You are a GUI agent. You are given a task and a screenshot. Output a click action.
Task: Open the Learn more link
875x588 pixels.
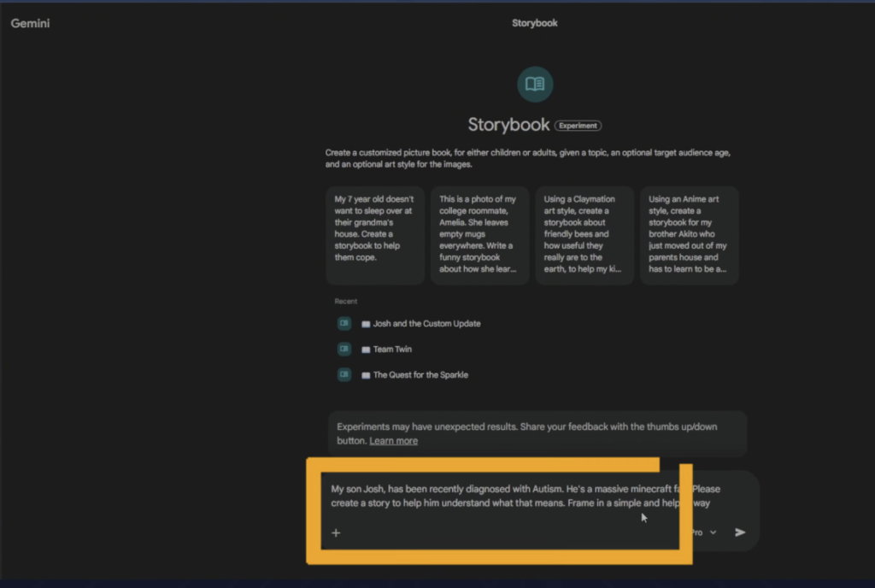pyautogui.click(x=393, y=441)
